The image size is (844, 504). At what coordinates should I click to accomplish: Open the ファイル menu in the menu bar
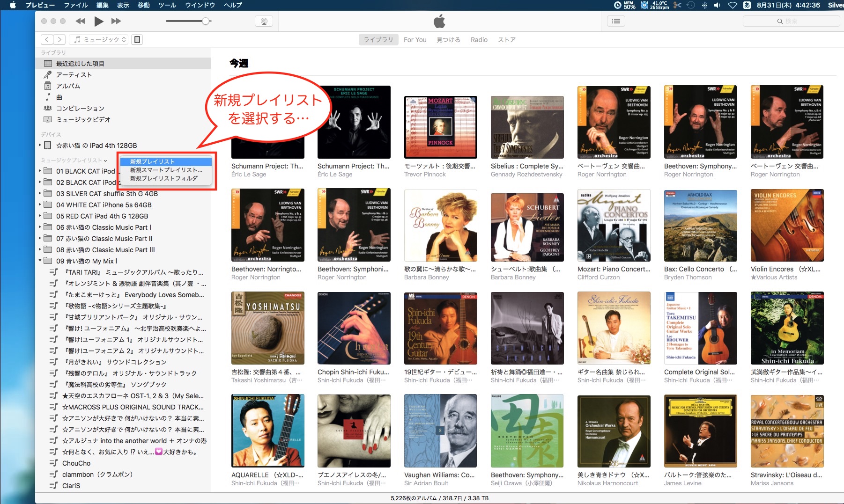pyautogui.click(x=76, y=5)
